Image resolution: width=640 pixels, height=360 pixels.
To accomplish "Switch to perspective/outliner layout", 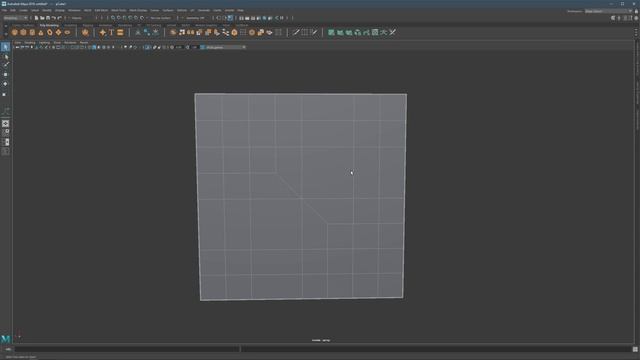I will [5, 142].
